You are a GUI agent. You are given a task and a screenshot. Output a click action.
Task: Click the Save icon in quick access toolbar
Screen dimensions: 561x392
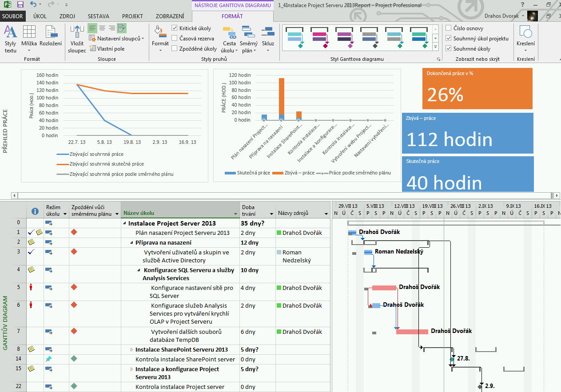20,5
